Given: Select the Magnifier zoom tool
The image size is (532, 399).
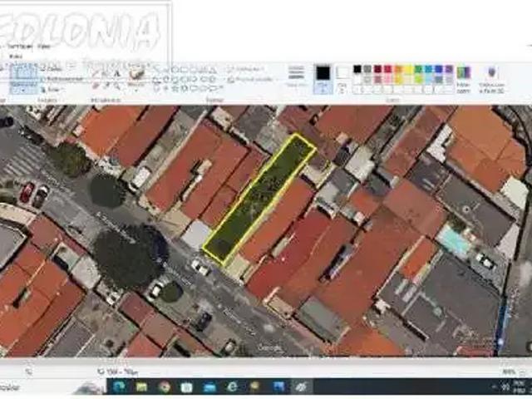Looking at the screenshot, I should tap(116, 85).
